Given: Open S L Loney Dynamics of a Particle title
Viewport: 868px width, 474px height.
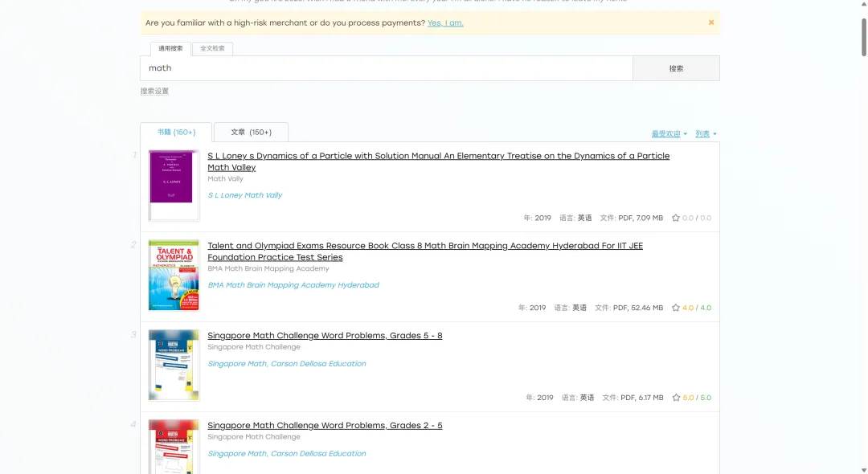Looking at the screenshot, I should click(x=439, y=161).
